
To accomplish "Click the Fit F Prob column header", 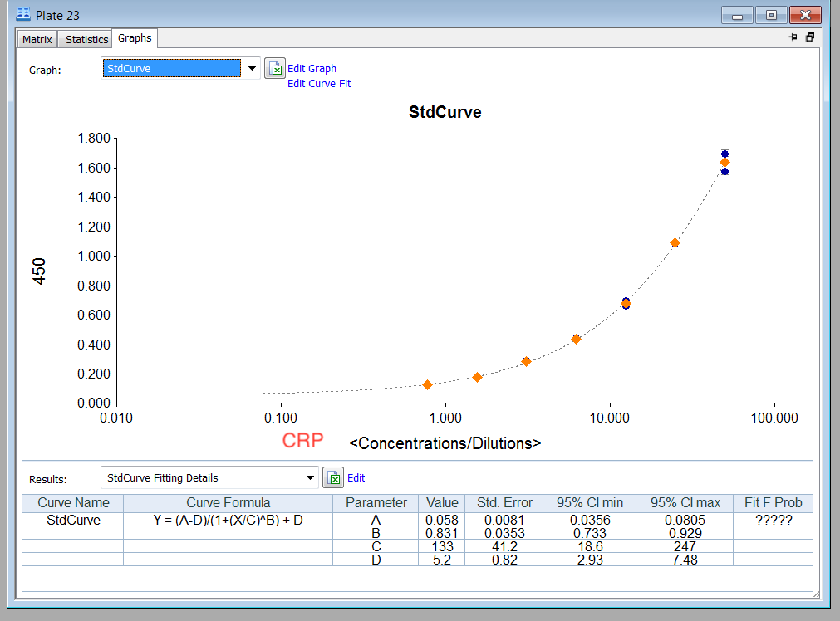I will coord(773,502).
